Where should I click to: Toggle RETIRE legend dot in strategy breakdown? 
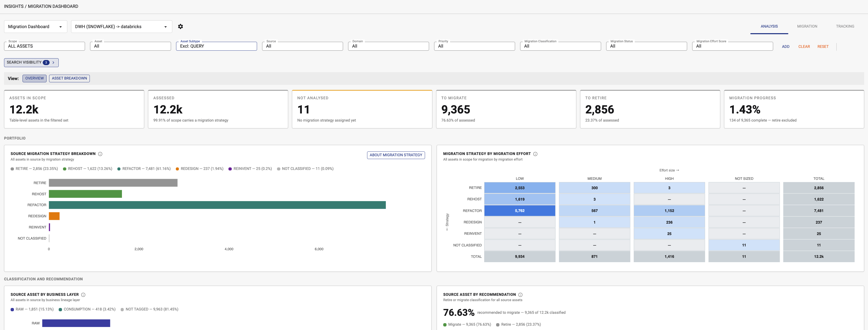pos(12,169)
